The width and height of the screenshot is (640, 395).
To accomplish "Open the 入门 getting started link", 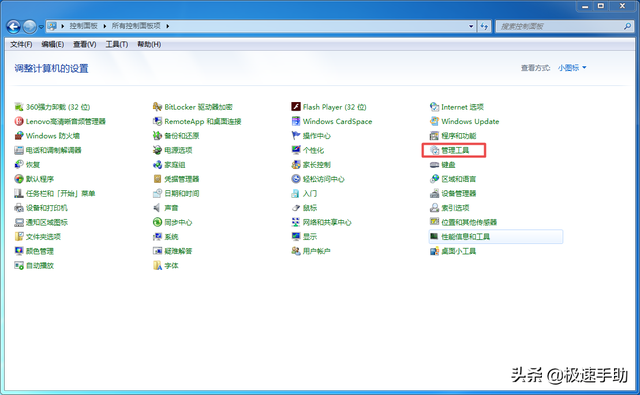I will coord(310,193).
